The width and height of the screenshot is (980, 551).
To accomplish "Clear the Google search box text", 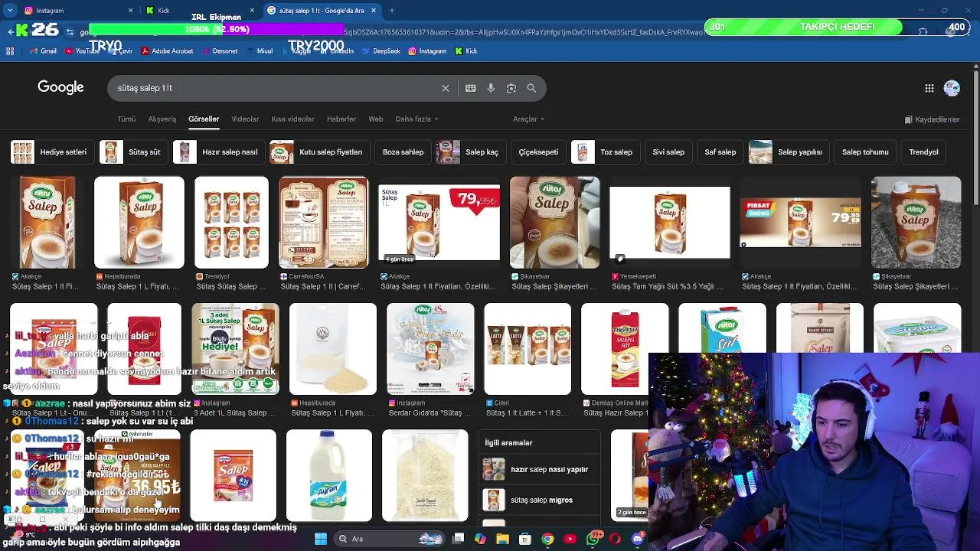I will tap(445, 88).
